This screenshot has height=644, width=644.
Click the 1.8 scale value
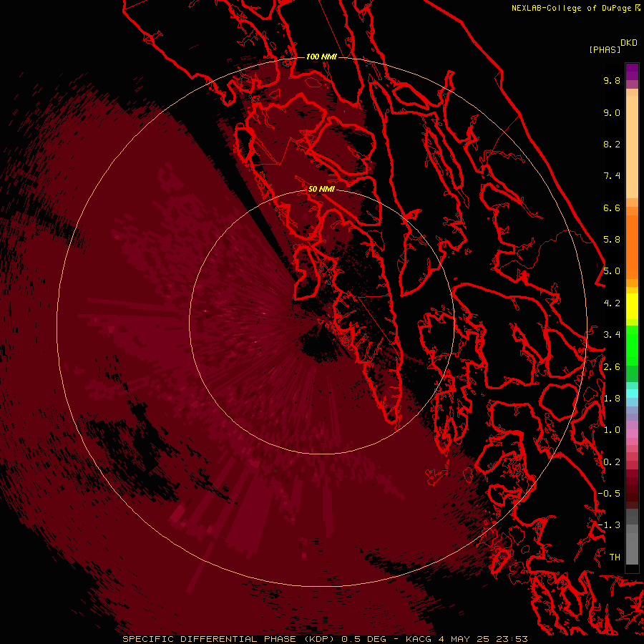tap(612, 399)
